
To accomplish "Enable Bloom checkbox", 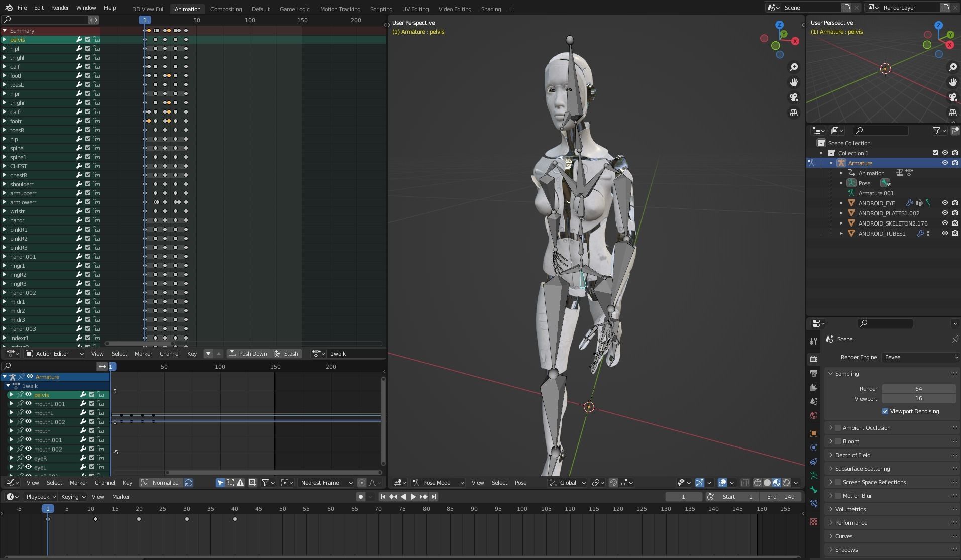I will [x=837, y=441].
